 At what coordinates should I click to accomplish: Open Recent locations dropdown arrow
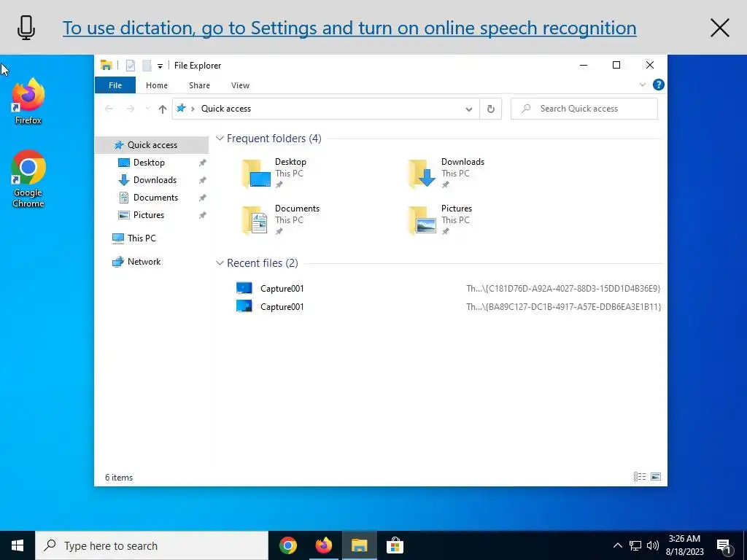[147, 109]
